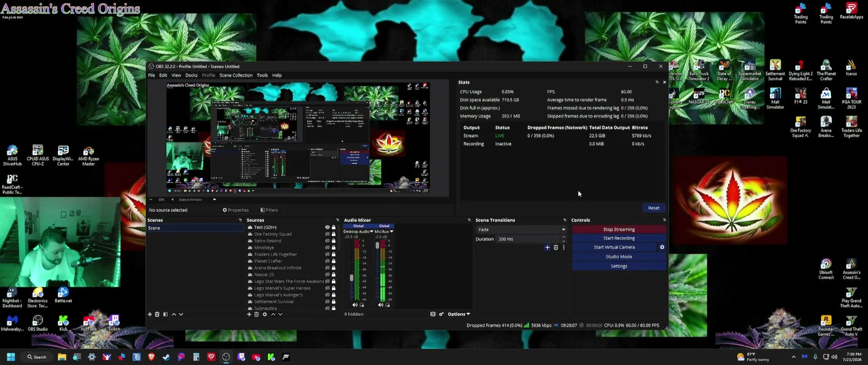Image resolution: width=868 pixels, height=365 pixels.
Task: Open Mic/Aux channel dropdown menu
Action: 391,232
